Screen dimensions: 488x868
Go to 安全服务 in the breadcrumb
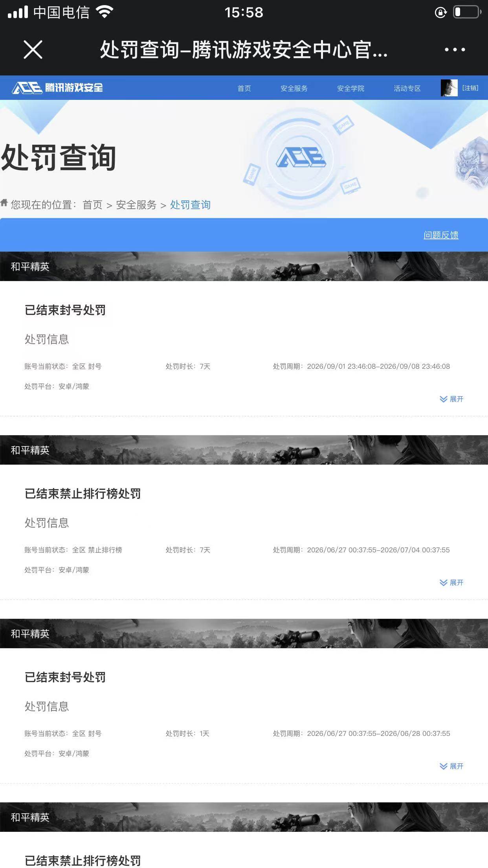point(136,205)
